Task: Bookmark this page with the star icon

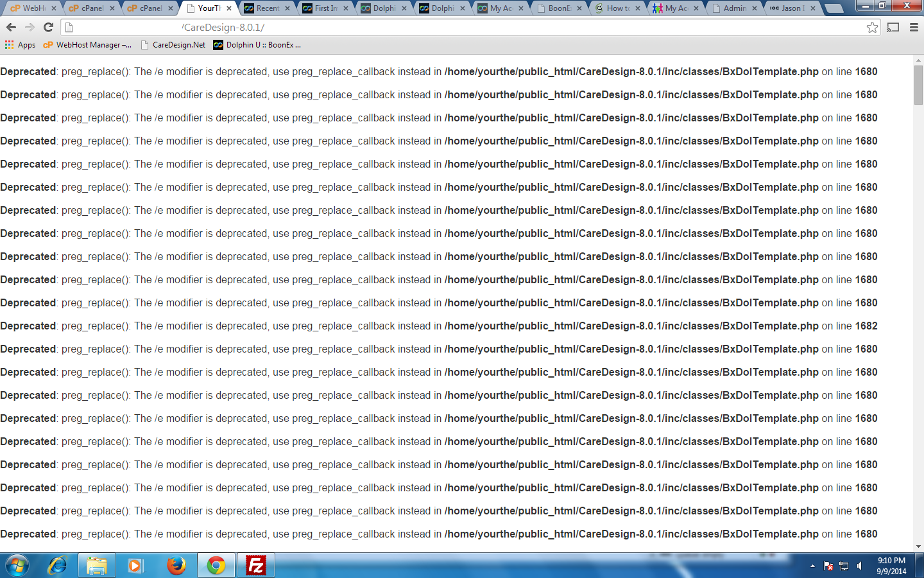Action: [x=872, y=27]
